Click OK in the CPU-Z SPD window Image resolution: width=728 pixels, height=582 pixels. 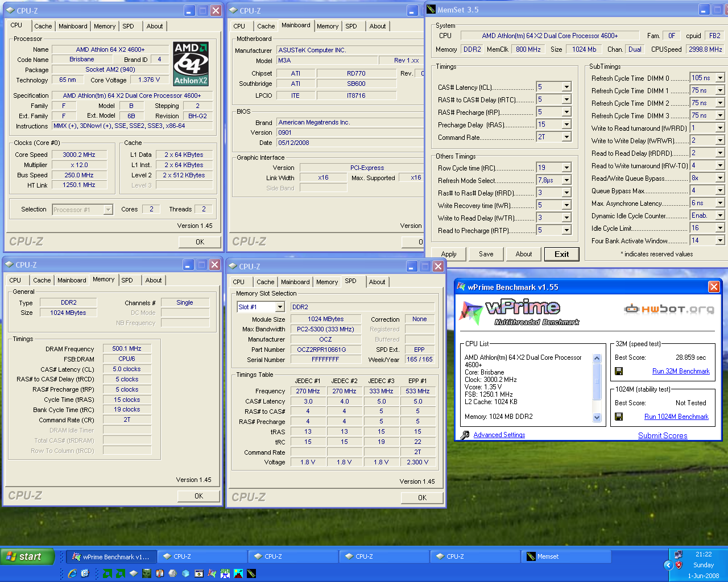(422, 497)
